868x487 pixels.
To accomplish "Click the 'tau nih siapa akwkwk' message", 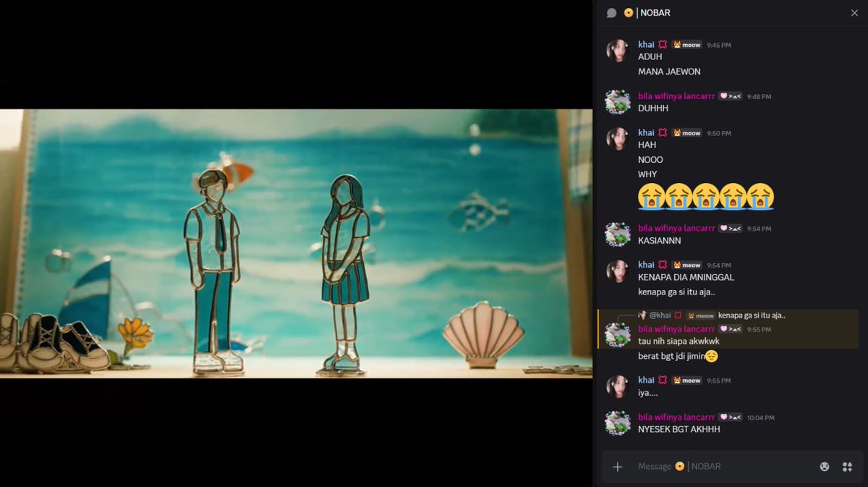I will (678, 342).
